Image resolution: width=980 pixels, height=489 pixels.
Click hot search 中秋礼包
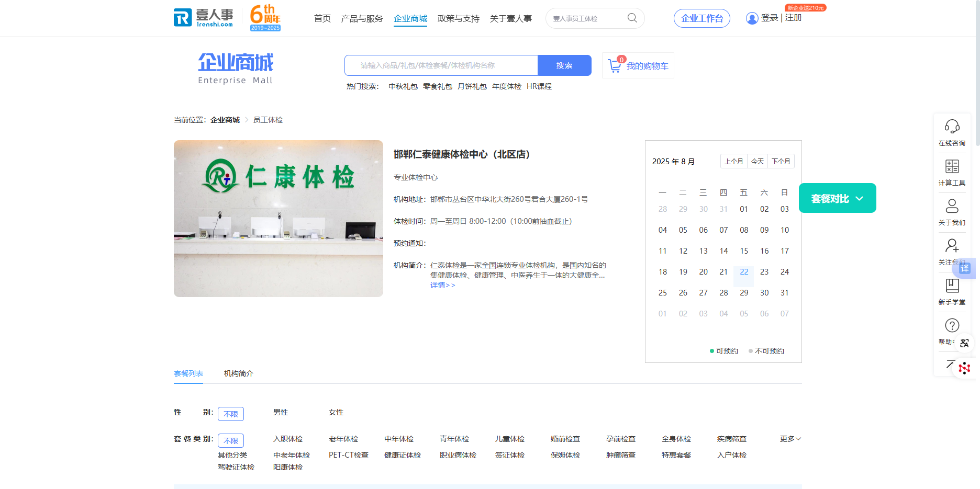(403, 86)
